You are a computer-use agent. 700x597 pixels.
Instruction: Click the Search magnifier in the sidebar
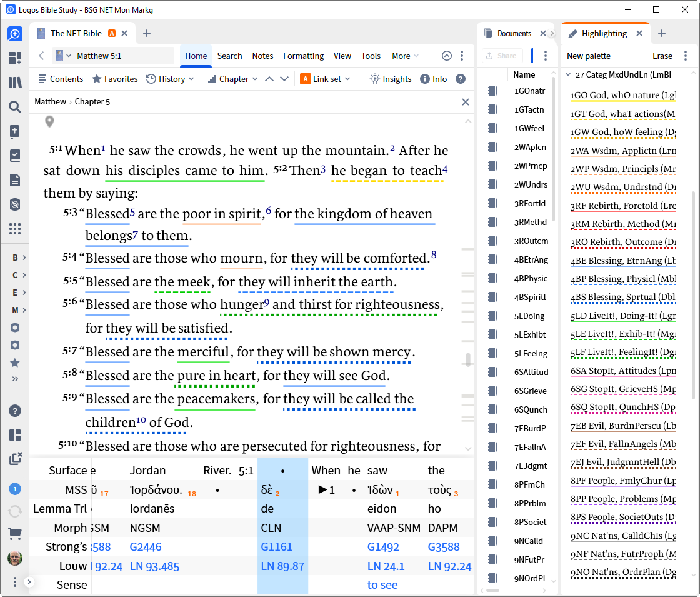click(x=15, y=107)
